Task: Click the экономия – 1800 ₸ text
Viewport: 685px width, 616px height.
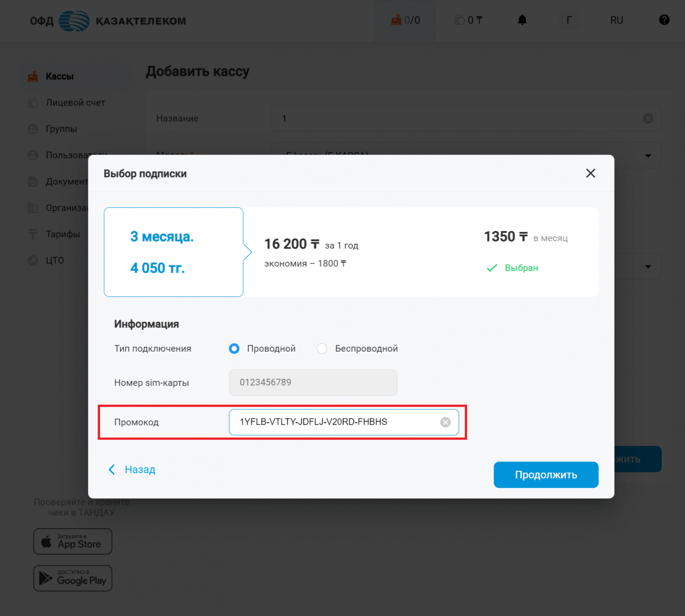Action: pyautogui.click(x=306, y=264)
